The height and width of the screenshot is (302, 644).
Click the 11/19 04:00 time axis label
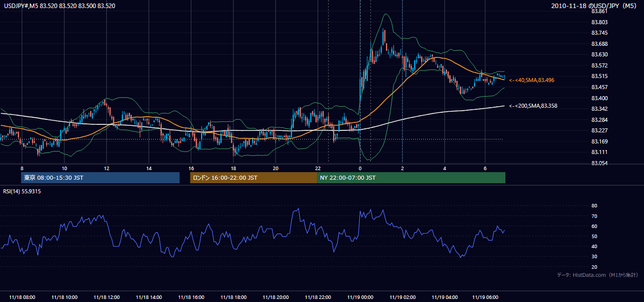coord(444,297)
